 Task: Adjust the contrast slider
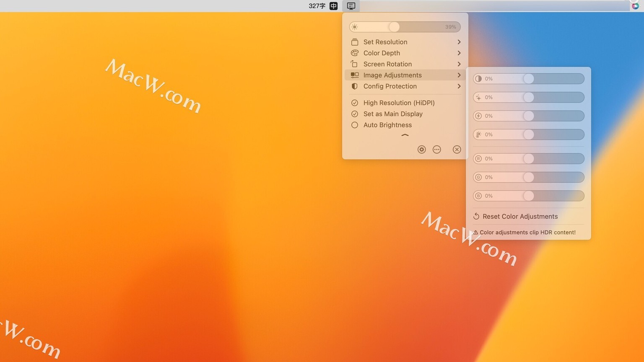tap(529, 79)
